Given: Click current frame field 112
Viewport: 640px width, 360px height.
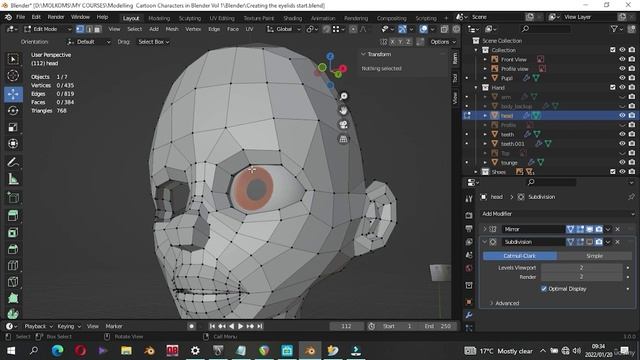Looking at the screenshot, I should coord(346,326).
